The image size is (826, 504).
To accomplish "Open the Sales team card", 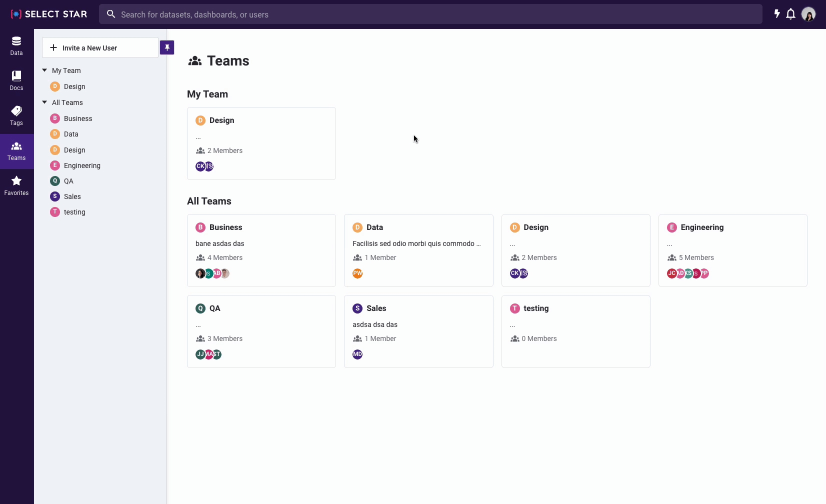I will (418, 331).
